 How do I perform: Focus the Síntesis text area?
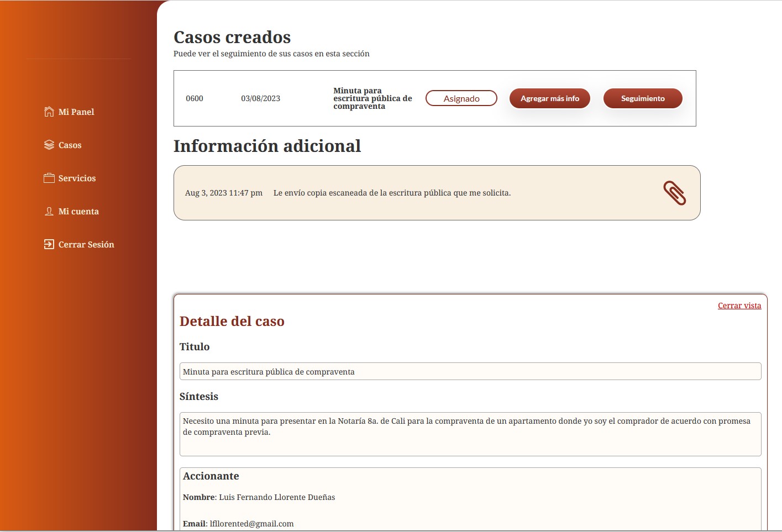(470, 434)
